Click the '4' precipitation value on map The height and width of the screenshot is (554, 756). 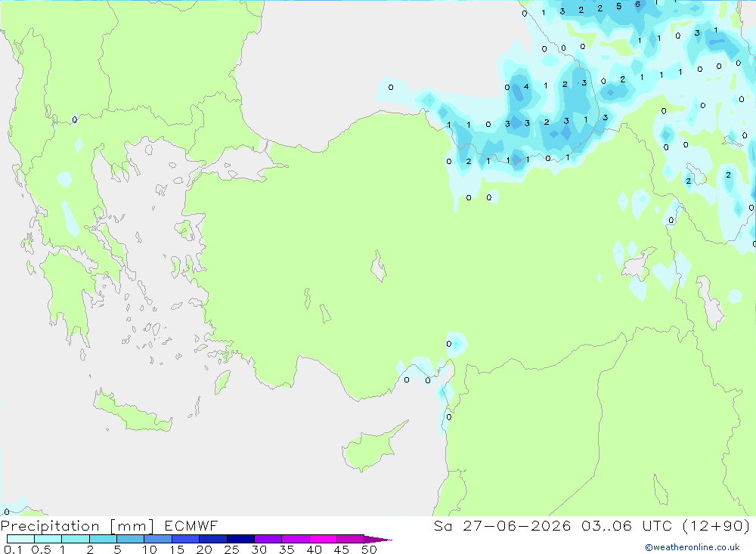tap(526, 87)
